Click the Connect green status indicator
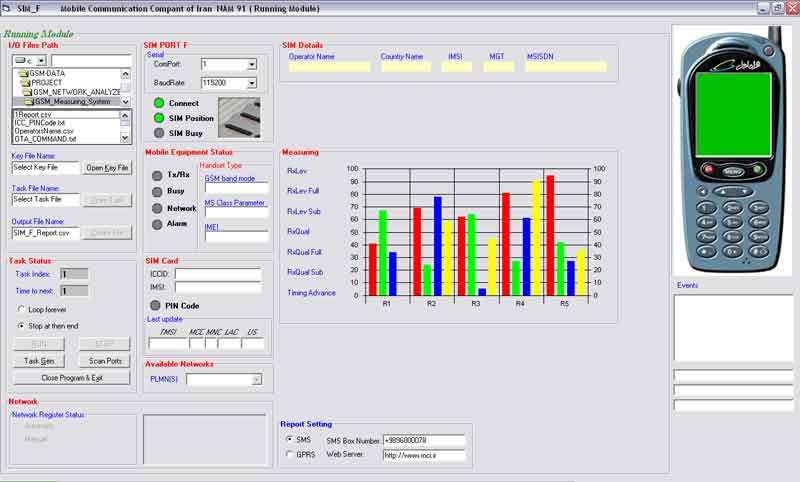The height and width of the screenshot is (482, 800). 159,103
